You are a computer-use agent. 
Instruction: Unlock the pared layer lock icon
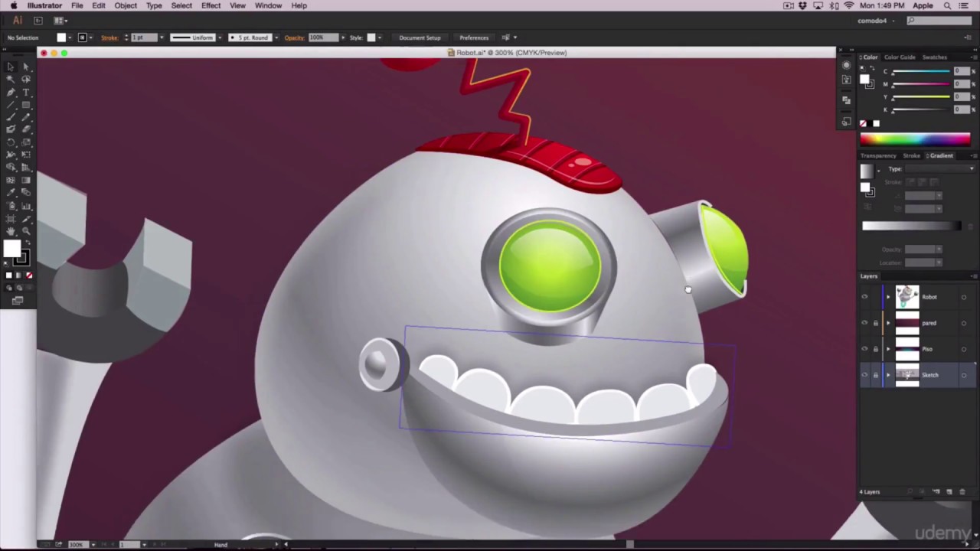click(x=876, y=323)
